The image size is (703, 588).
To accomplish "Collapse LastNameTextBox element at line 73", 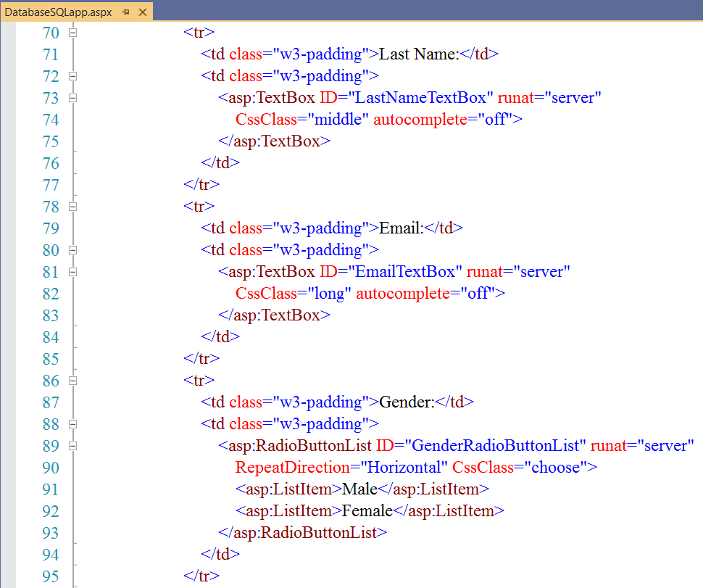I will pos(72,98).
